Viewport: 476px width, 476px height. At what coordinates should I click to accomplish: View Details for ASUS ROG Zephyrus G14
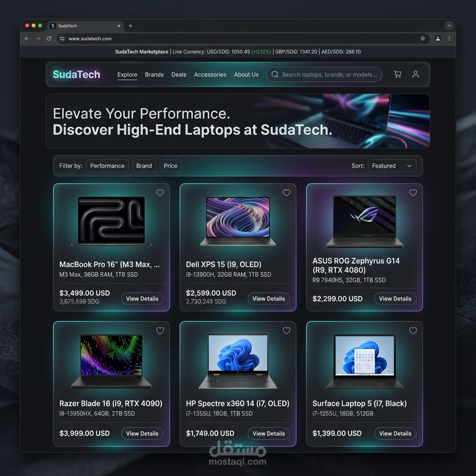[x=395, y=299]
